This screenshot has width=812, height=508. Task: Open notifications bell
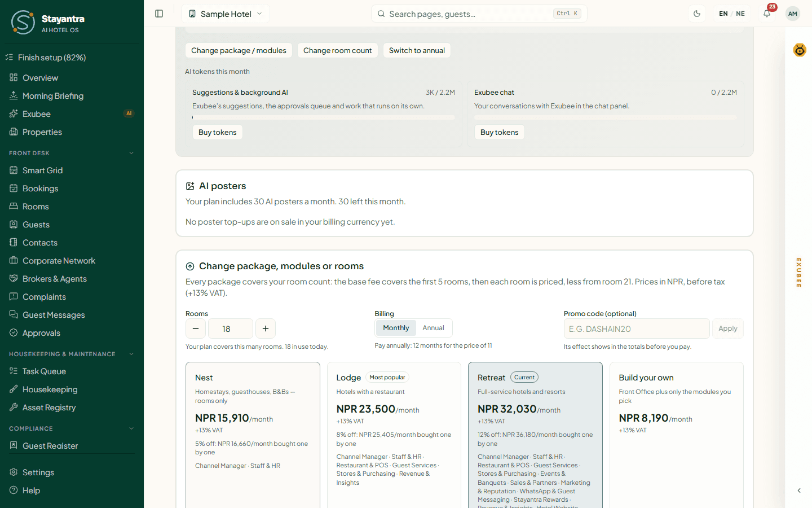click(x=767, y=14)
